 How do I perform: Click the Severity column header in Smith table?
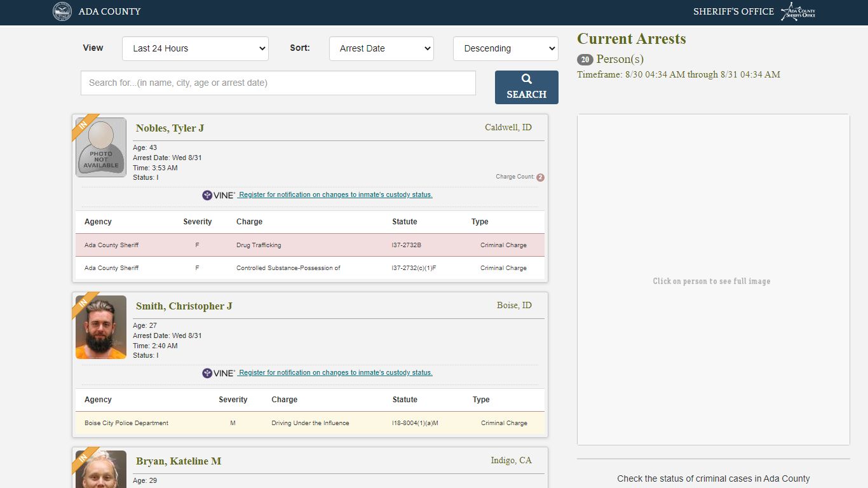(x=233, y=400)
